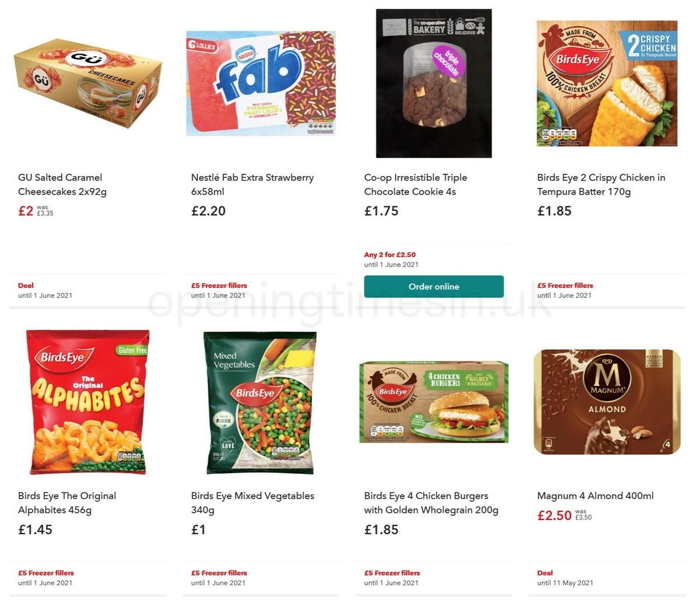Click the Order online button
This screenshot has width=700, height=601.
[x=434, y=286]
